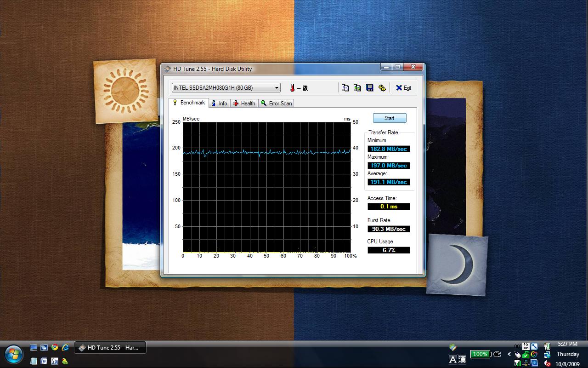Screen dimensions: 588x368
Task: Click the language bar A input mode icon
Action: pos(453,359)
